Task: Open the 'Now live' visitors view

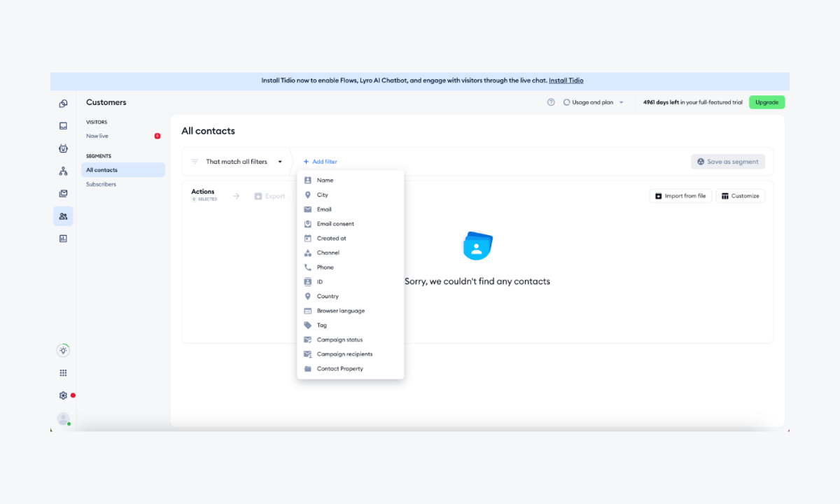Action: pyautogui.click(x=97, y=136)
